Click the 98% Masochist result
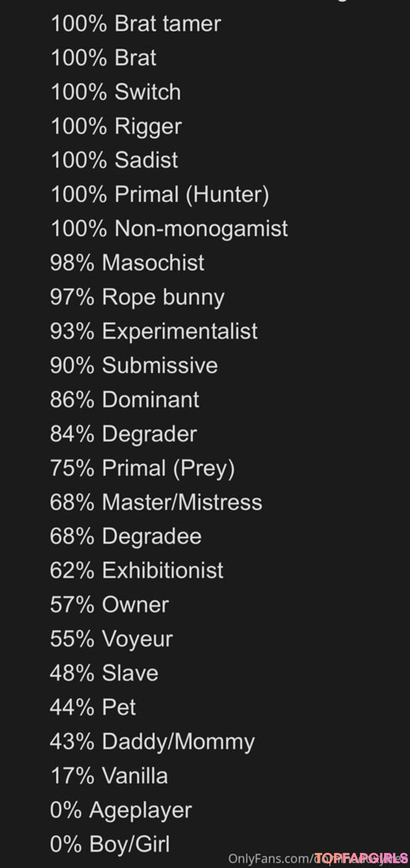This screenshot has width=410, height=868. point(127,263)
